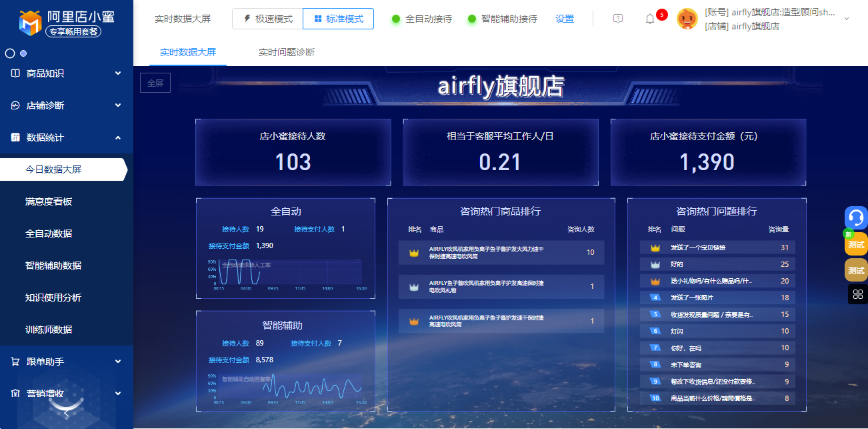This screenshot has width=868, height=429.
Task: Expand the 商品知识 menu chevron
Action: coord(118,73)
